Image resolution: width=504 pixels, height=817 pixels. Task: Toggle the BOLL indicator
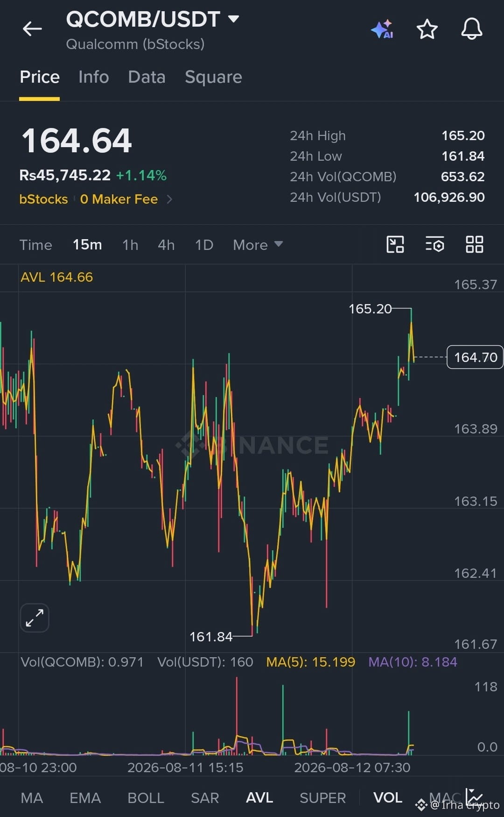146,798
